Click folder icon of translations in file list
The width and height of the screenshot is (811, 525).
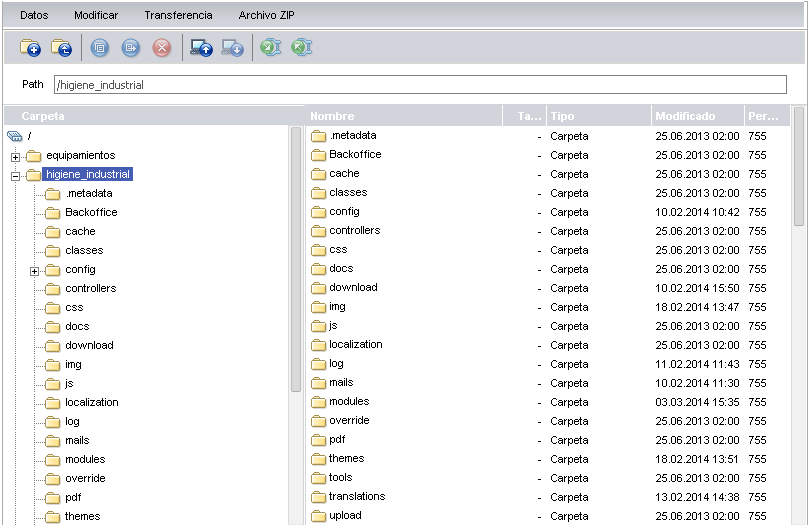[318, 497]
